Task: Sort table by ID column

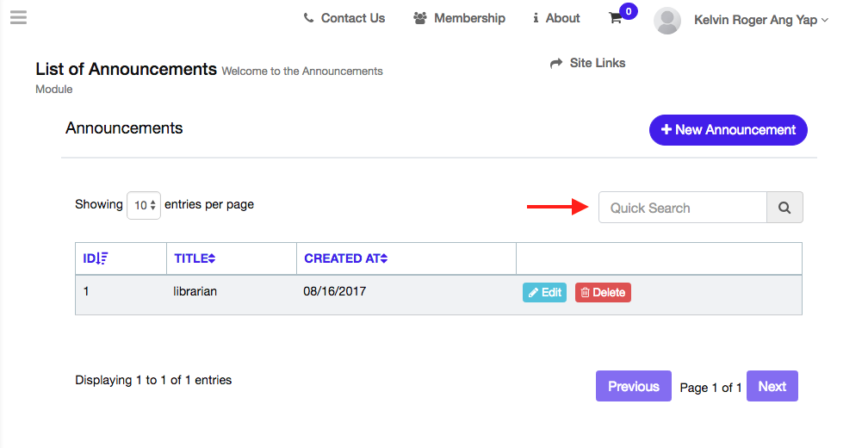Action: pyautogui.click(x=95, y=258)
